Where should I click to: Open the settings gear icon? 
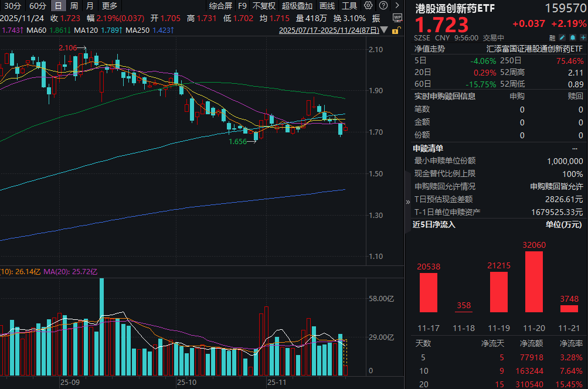coord(368,5)
